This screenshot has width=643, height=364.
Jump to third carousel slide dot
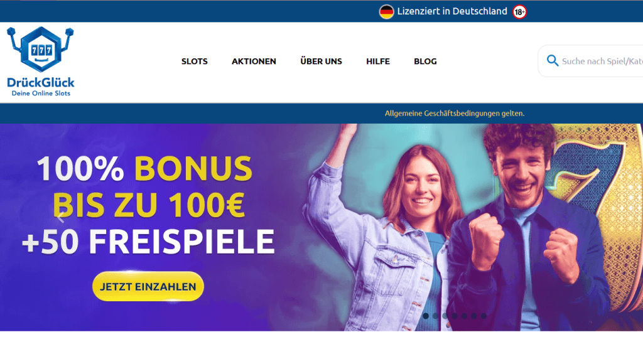(x=445, y=316)
